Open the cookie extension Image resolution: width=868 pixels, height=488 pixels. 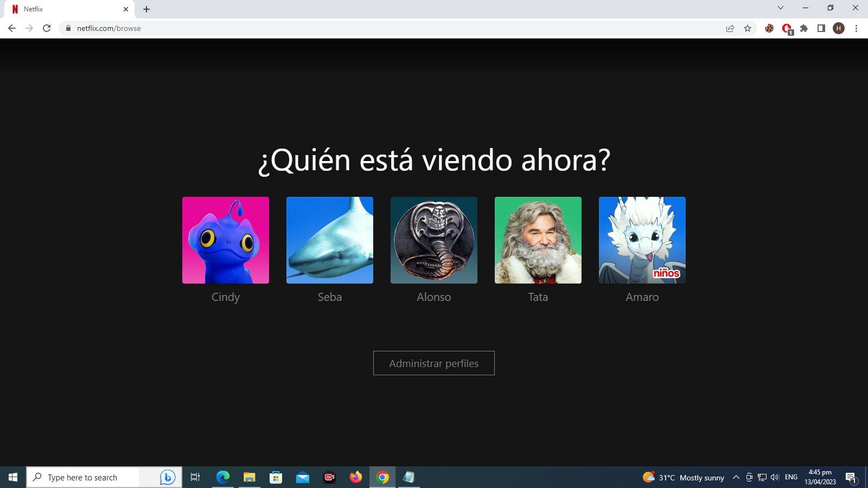769,28
